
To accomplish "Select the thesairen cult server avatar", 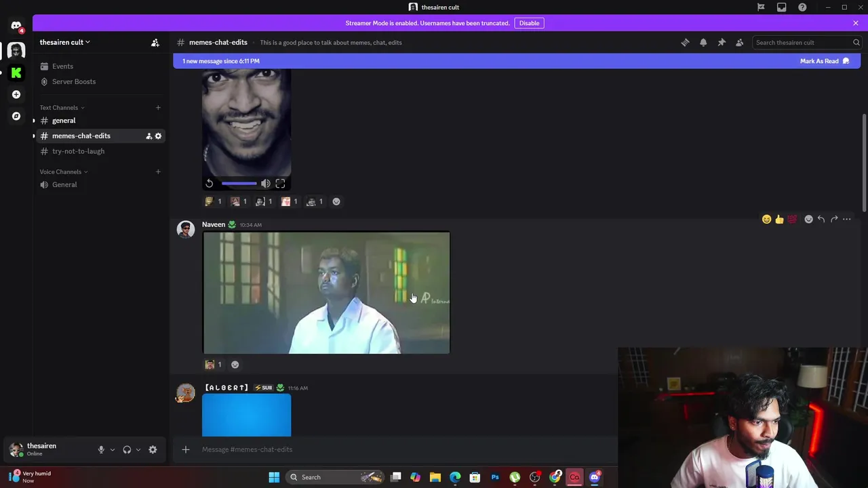I will (16, 50).
